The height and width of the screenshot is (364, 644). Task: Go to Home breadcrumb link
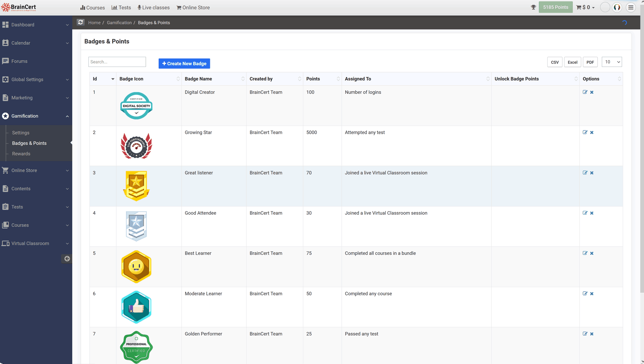click(94, 23)
